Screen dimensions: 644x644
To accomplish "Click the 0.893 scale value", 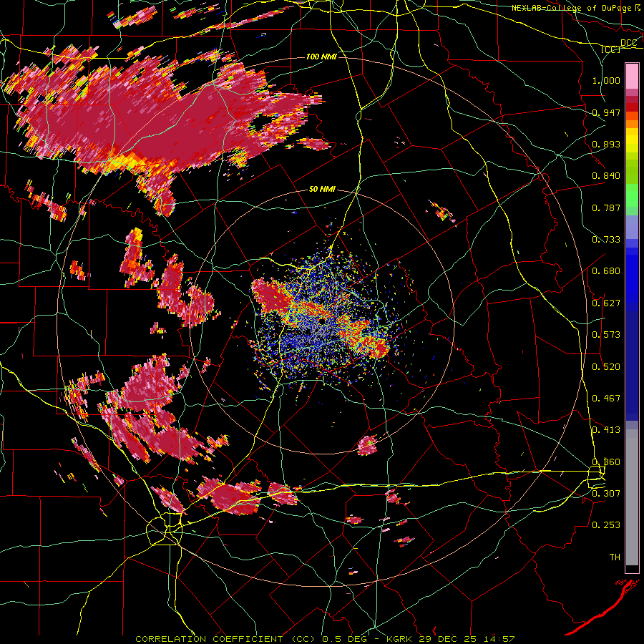I will pyautogui.click(x=606, y=144).
